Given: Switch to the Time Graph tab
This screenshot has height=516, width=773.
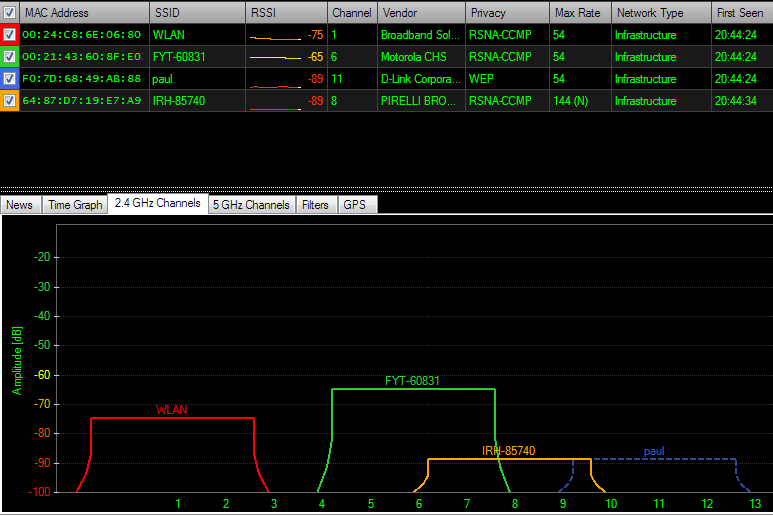Looking at the screenshot, I should 75,205.
